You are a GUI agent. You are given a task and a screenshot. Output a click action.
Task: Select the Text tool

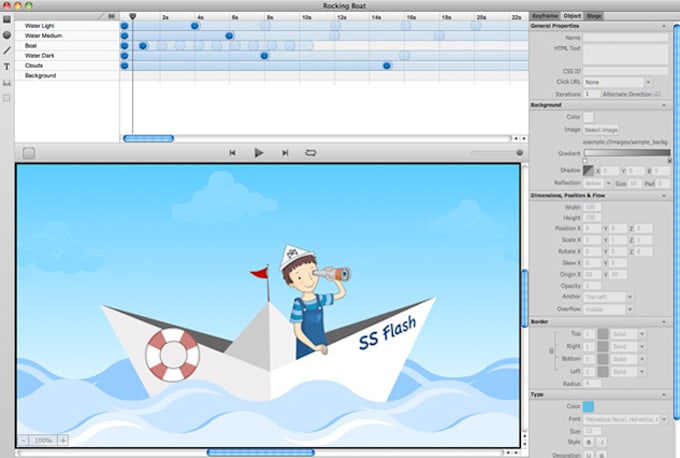coord(7,66)
